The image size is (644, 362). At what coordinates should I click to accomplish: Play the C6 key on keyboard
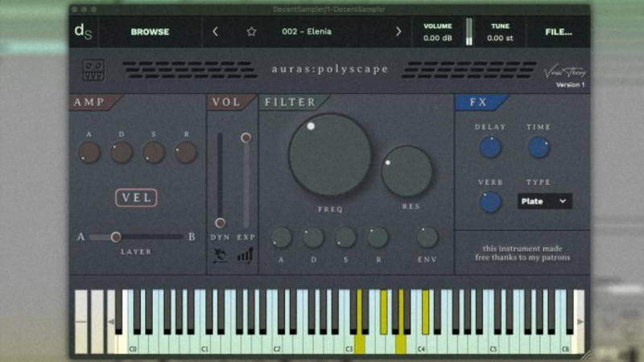point(566,343)
